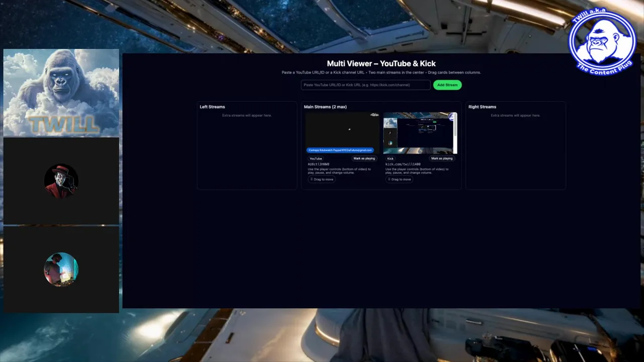Click Drag to move on YouTube card
This screenshot has height=362, width=644.
(x=321, y=179)
